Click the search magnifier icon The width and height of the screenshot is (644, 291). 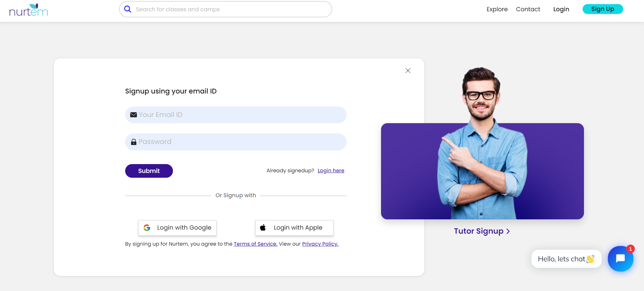(128, 9)
